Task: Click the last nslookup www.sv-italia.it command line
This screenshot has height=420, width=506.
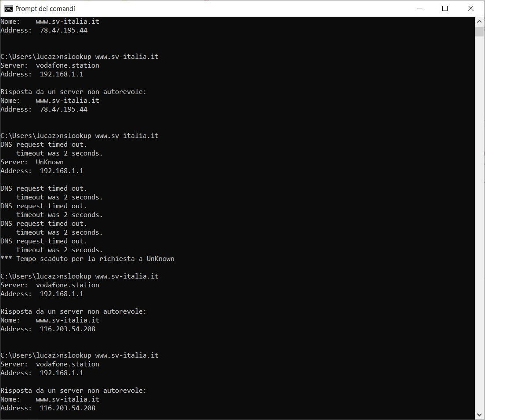Action: pos(79,355)
